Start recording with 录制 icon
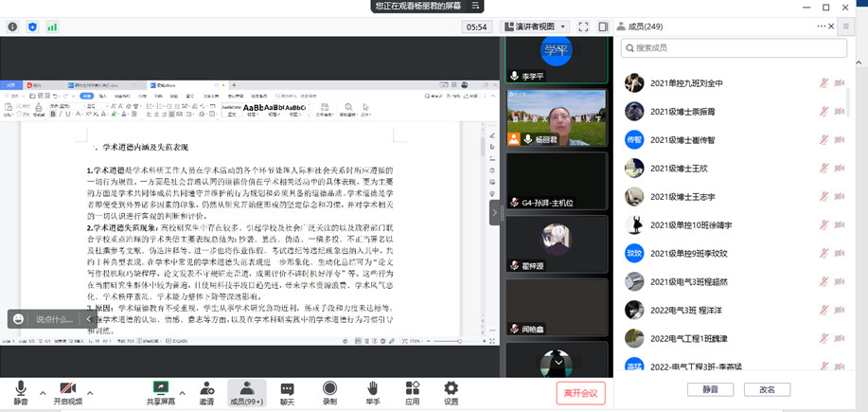868x412 pixels. tap(329, 393)
